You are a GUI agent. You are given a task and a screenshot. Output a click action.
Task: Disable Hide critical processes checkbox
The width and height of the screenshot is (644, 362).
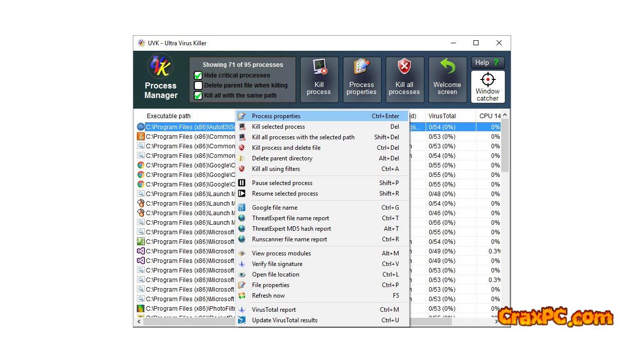click(198, 75)
